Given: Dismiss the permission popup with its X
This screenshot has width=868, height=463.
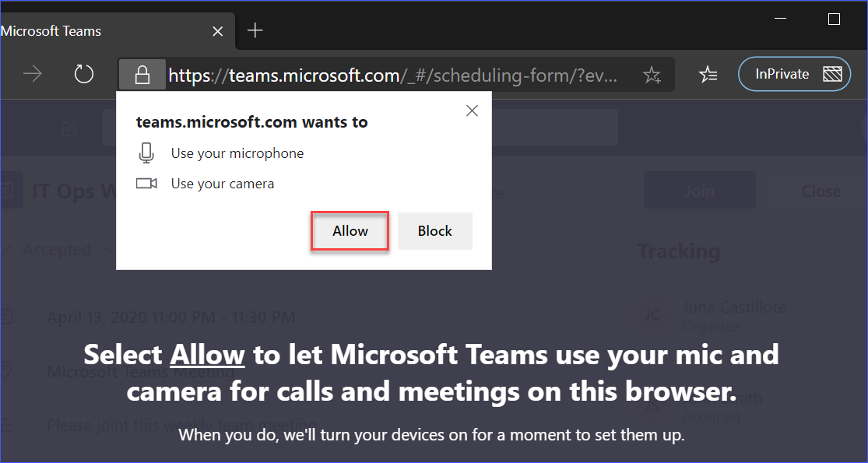Looking at the screenshot, I should pyautogui.click(x=472, y=111).
